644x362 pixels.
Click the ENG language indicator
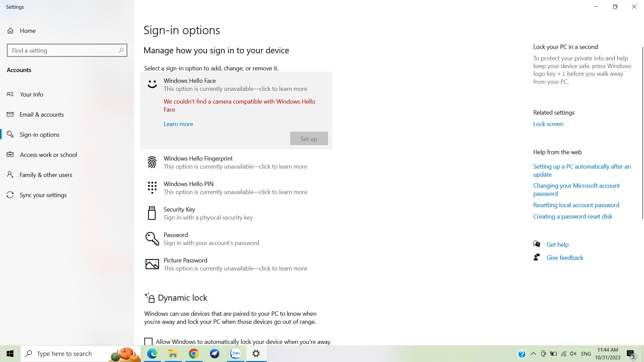pos(586,354)
